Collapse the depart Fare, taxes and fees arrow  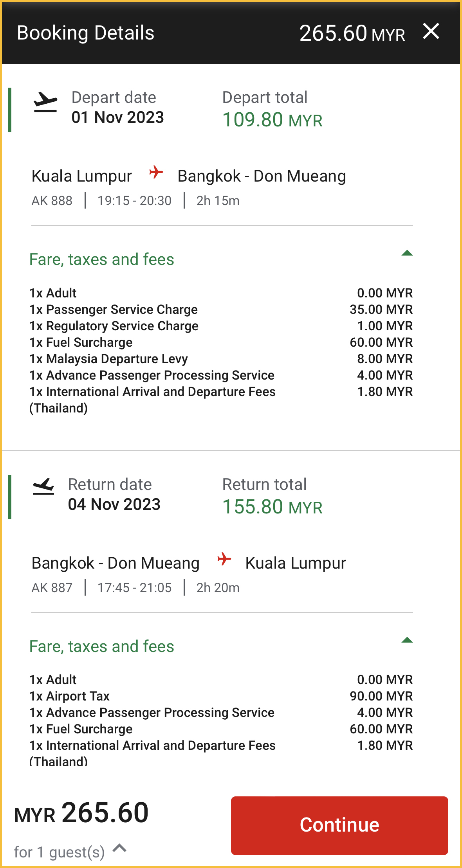click(x=407, y=253)
